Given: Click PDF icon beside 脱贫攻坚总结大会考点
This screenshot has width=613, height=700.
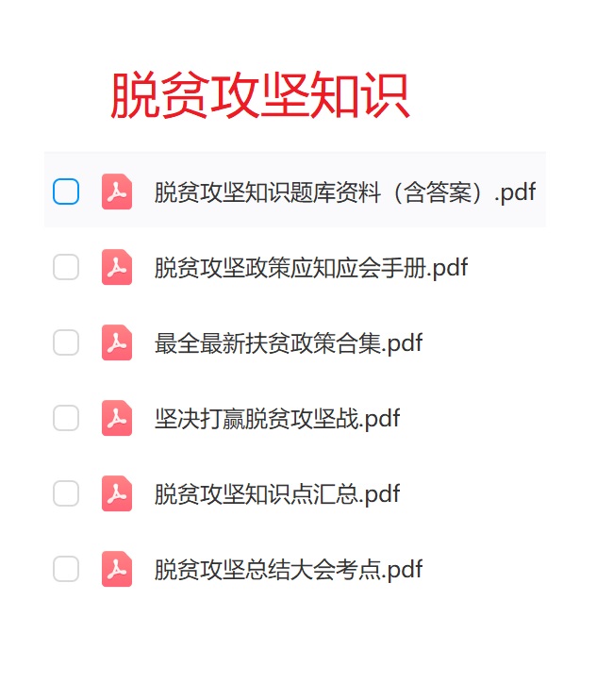Looking at the screenshot, I should click(117, 569).
